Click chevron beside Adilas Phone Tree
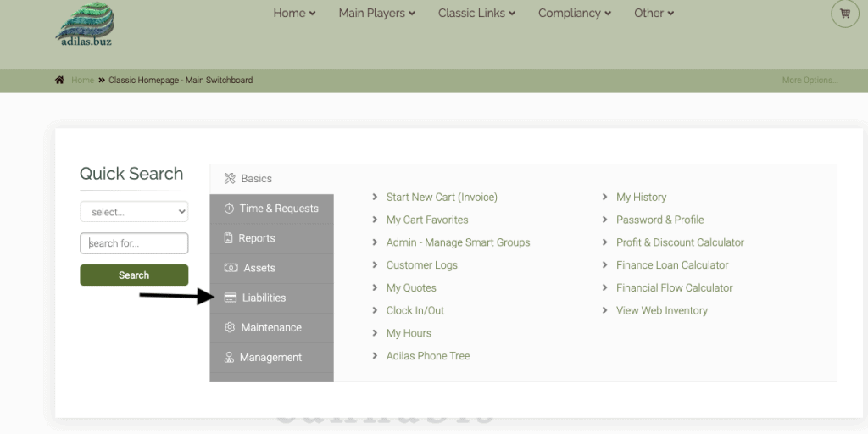This screenshot has width=868, height=434. 375,355
